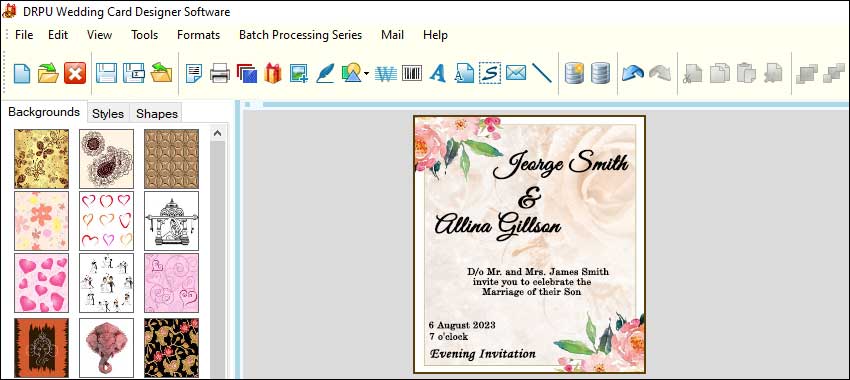Insert a barcode with the barcode icon
Viewport: 850px width, 380px height.
click(412, 73)
